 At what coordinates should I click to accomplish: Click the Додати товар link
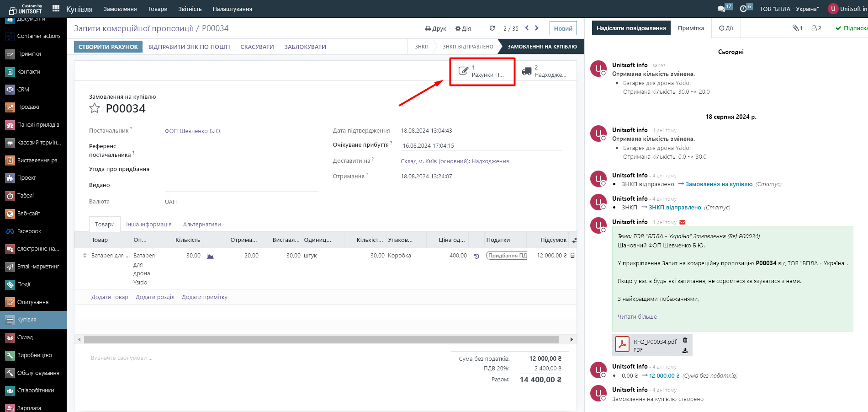[x=110, y=297]
